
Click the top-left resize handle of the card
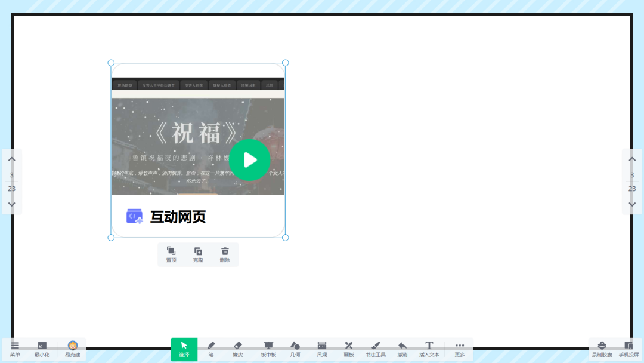(111, 63)
